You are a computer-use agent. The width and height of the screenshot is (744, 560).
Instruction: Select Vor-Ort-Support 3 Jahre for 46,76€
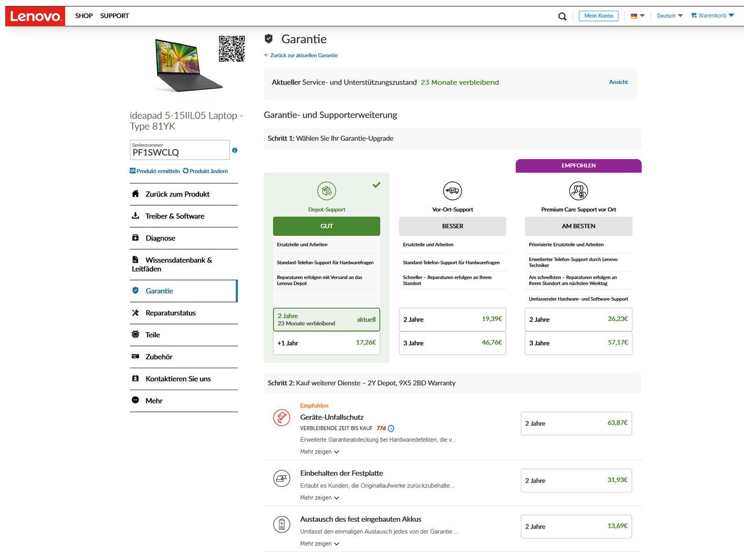click(452, 343)
